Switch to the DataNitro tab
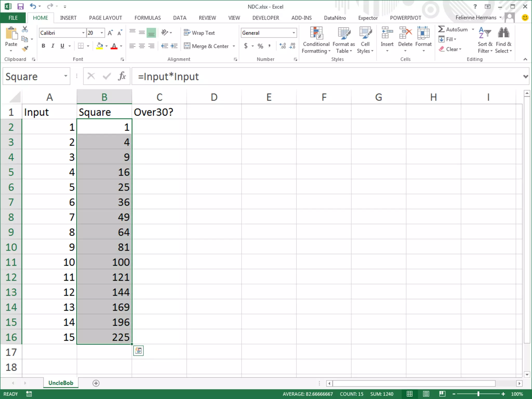532x399 pixels. point(335,18)
